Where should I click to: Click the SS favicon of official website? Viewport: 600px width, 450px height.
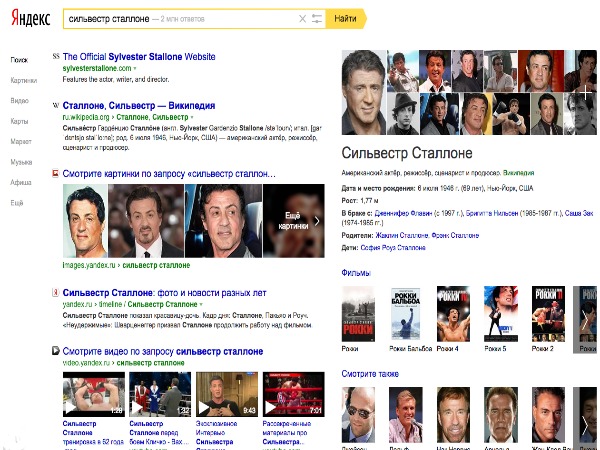click(56, 56)
